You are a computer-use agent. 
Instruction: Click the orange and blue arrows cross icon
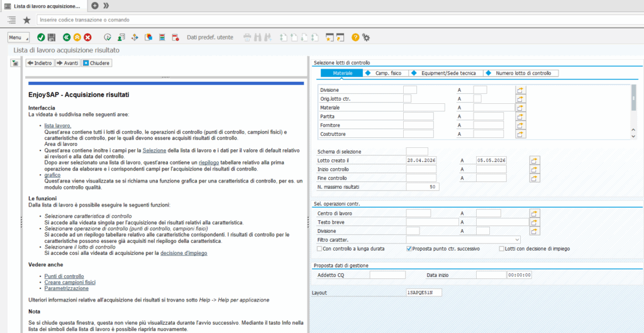tap(135, 37)
